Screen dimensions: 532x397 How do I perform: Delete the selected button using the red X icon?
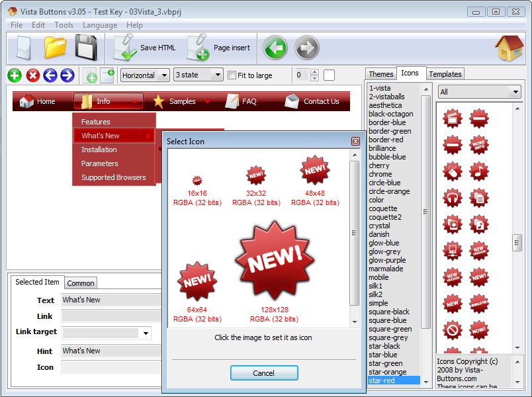[33, 75]
